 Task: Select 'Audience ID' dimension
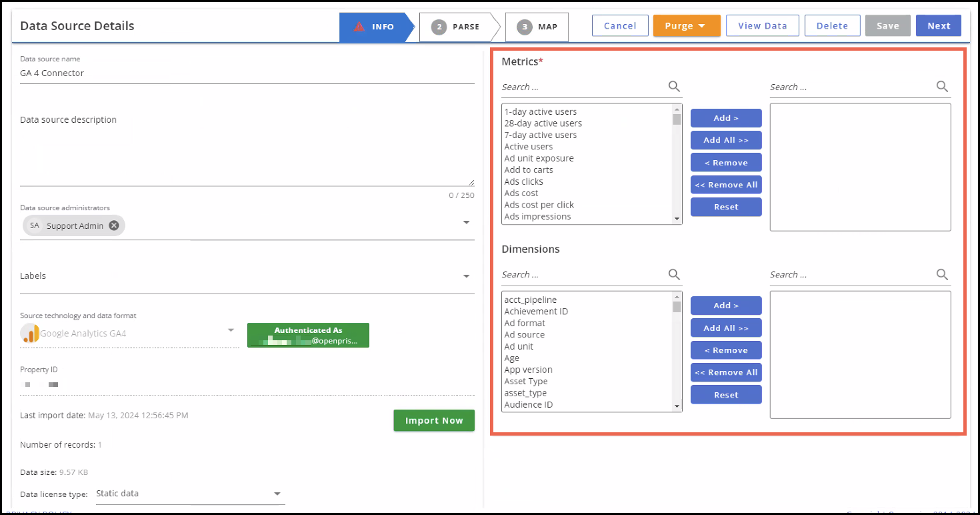coord(528,404)
